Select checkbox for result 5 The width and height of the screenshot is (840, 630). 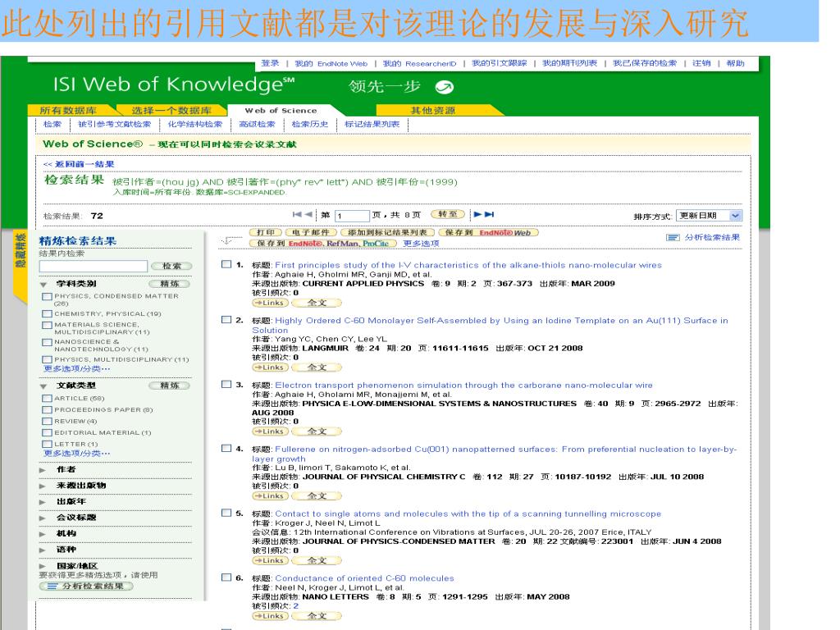pyautogui.click(x=226, y=513)
